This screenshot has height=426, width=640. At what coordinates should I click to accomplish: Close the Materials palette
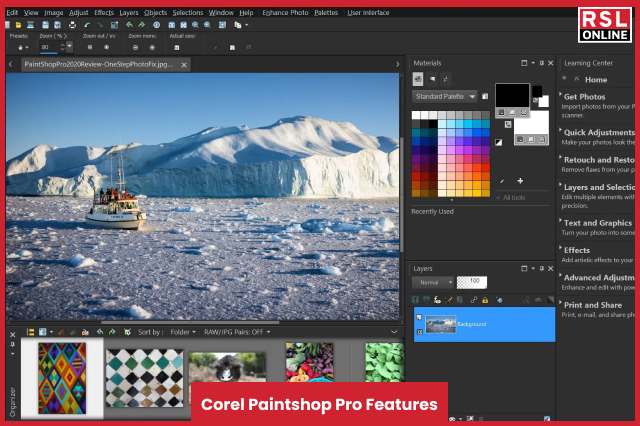pyautogui.click(x=551, y=63)
